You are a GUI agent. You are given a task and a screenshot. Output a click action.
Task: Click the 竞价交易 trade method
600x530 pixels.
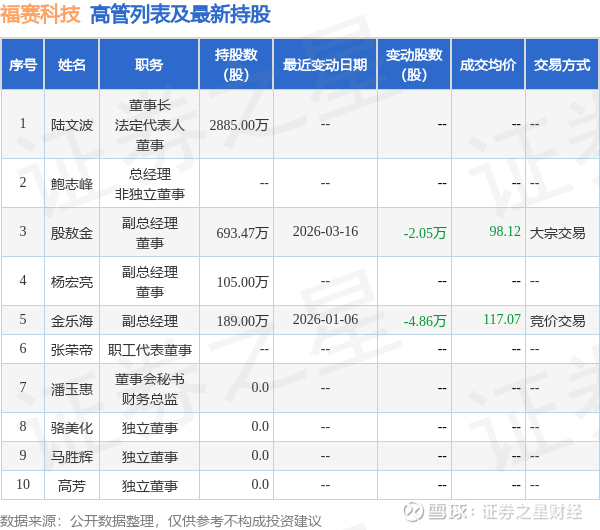pyautogui.click(x=557, y=321)
